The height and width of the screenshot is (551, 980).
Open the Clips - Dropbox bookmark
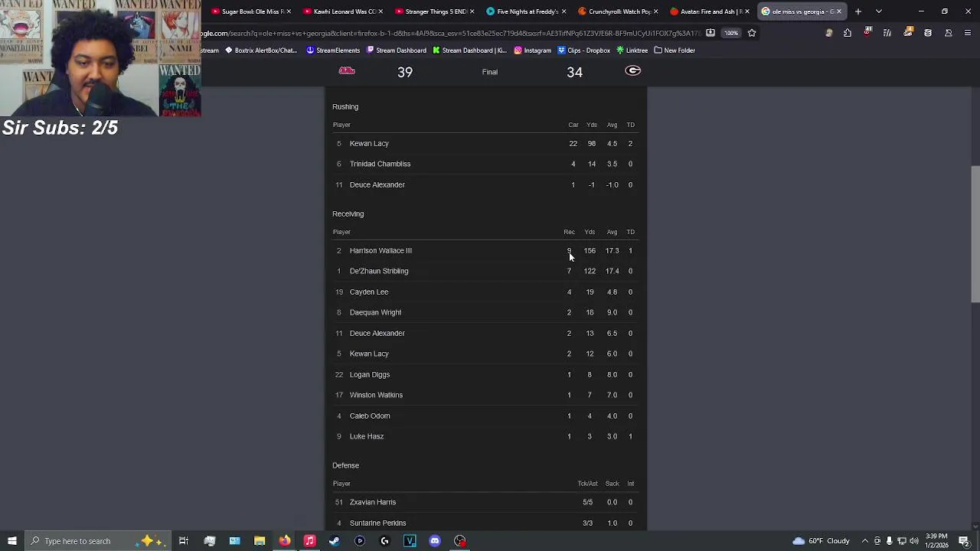pyautogui.click(x=584, y=51)
